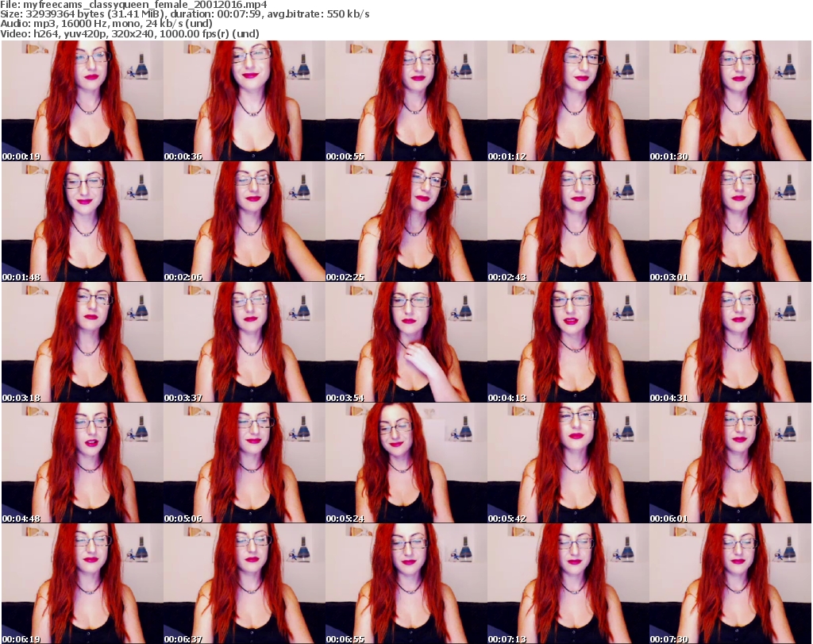813x644 pixels.
Task: Select the frame thumbnail stamped 00:01:30
Action: point(730,101)
